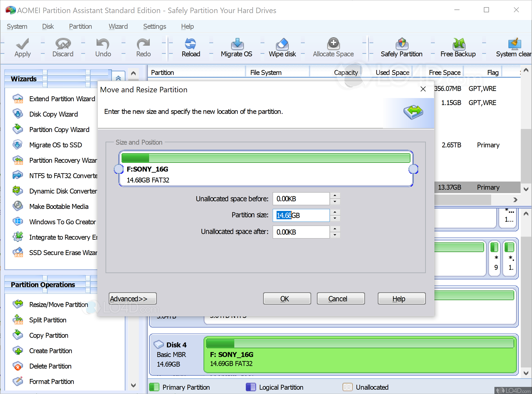The height and width of the screenshot is (394, 532).
Task: Redo the last operation
Action: (143, 48)
